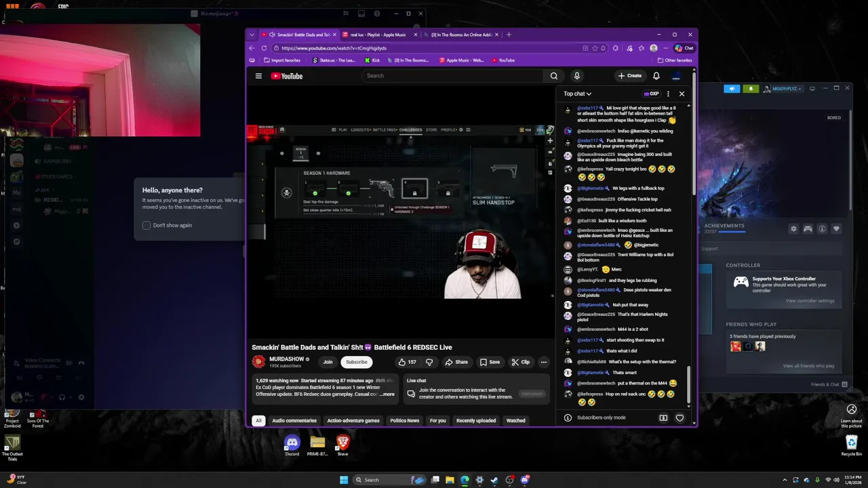Open Other favorites folder

pos(675,60)
